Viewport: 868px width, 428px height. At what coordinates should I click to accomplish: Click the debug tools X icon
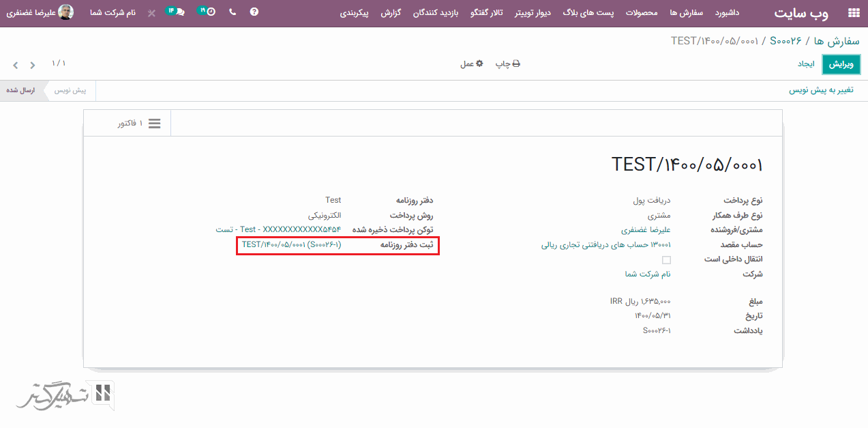(151, 13)
